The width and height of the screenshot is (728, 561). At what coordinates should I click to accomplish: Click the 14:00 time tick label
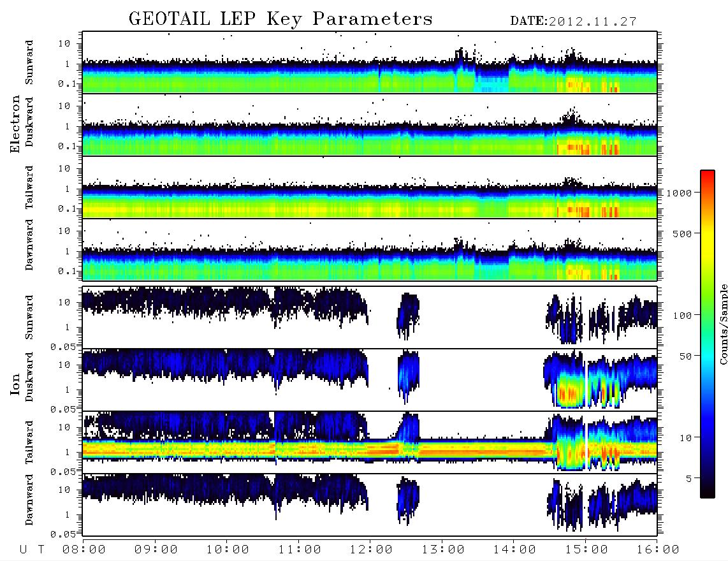click(514, 550)
